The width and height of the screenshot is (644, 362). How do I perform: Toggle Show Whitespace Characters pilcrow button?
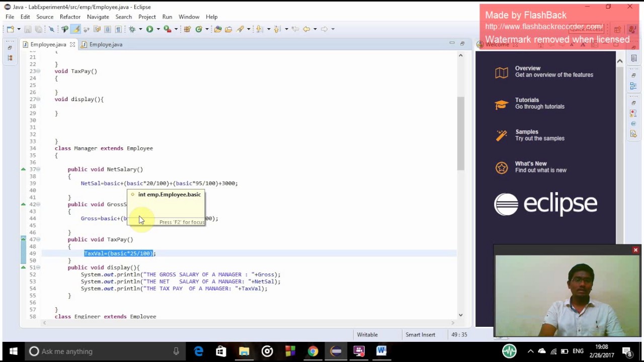118,29
